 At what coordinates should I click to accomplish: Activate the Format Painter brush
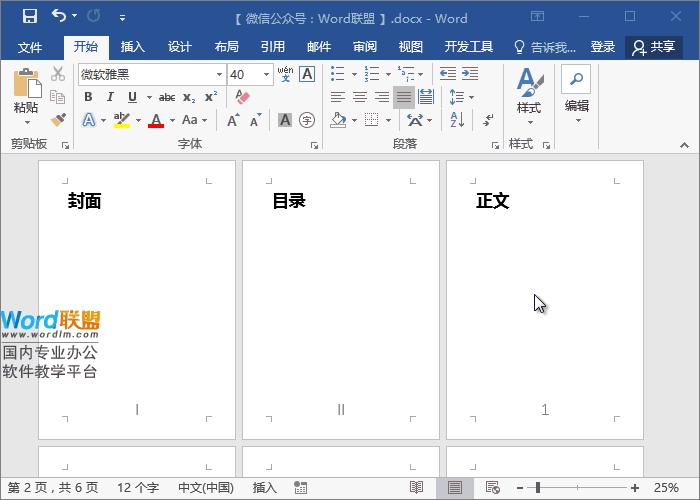(58, 120)
